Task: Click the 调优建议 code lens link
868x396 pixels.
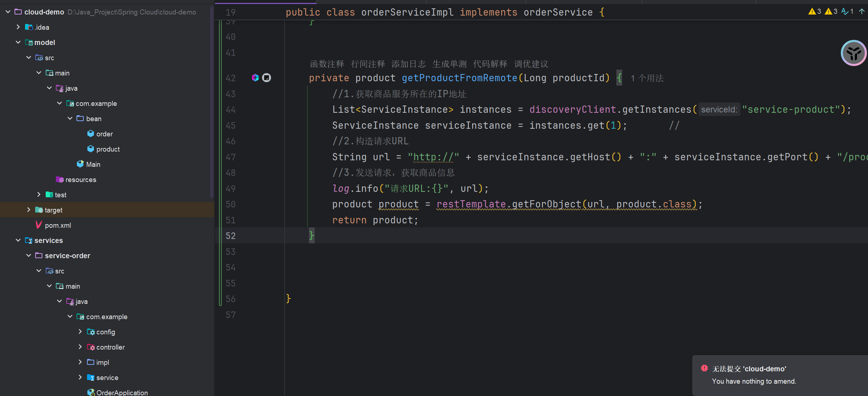Action: 531,64
